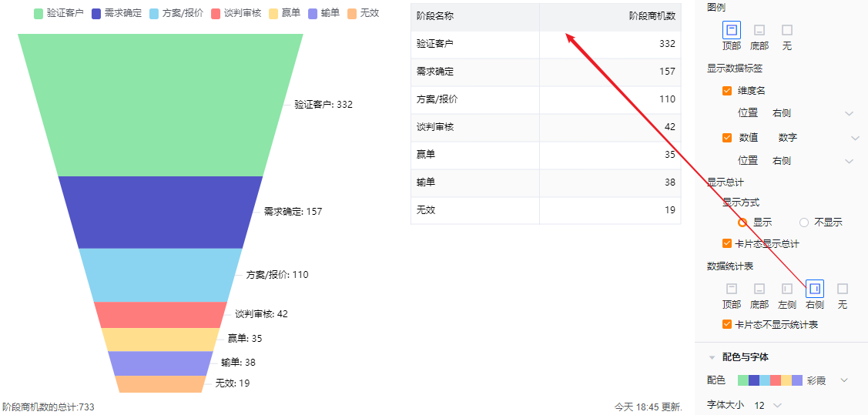Click the 阶段商机数 column header
Viewport: 868px width, 415px height.
tap(611, 17)
